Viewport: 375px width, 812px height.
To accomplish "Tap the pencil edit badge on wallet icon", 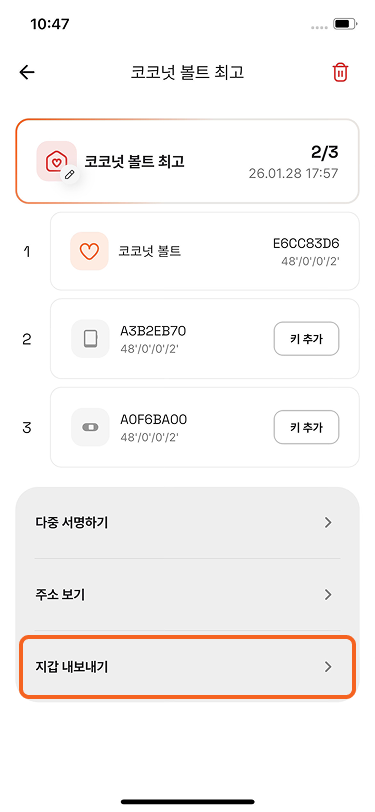I will click(x=70, y=175).
